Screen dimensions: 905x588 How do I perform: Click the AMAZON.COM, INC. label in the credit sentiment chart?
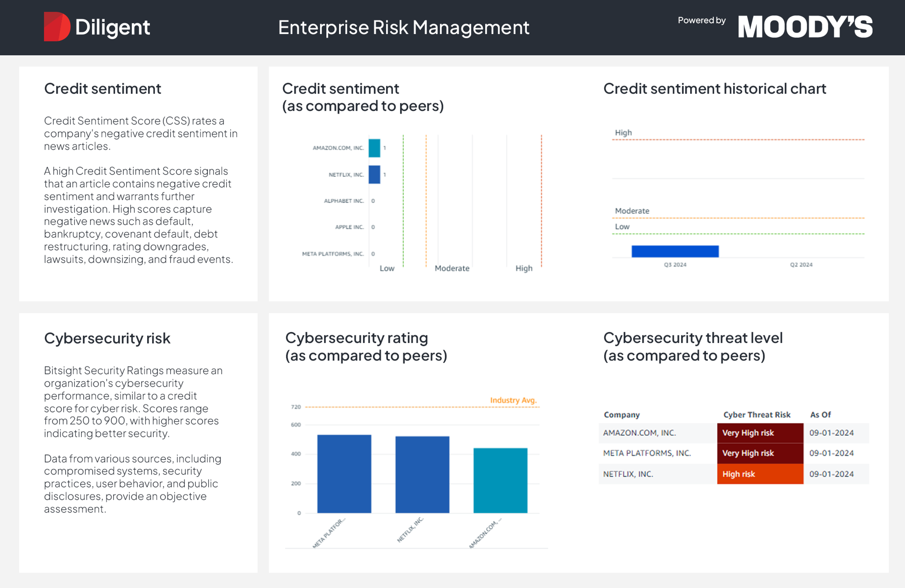pyautogui.click(x=338, y=148)
